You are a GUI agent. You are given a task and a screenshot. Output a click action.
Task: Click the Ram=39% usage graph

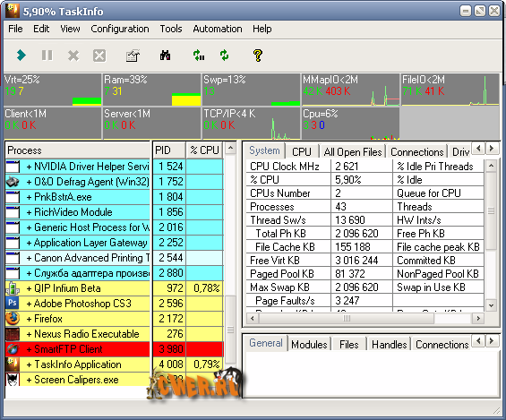tap(152, 90)
